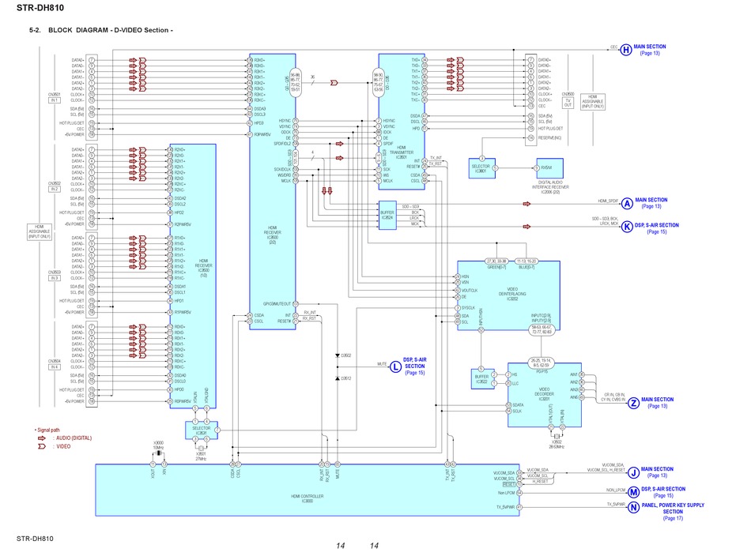Select the HDMI Receiver IC3500 (2/2) block
Viewport: 751px width, 560px height.
coord(272,191)
